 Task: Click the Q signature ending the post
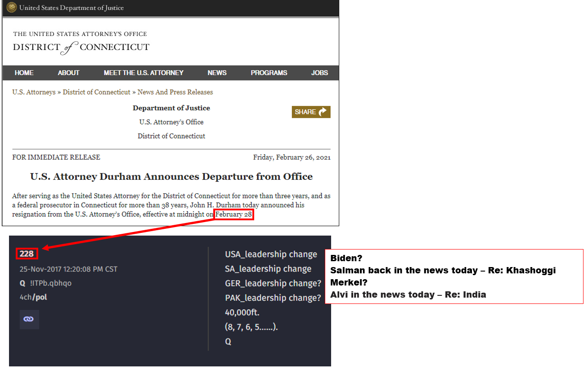[228, 341]
